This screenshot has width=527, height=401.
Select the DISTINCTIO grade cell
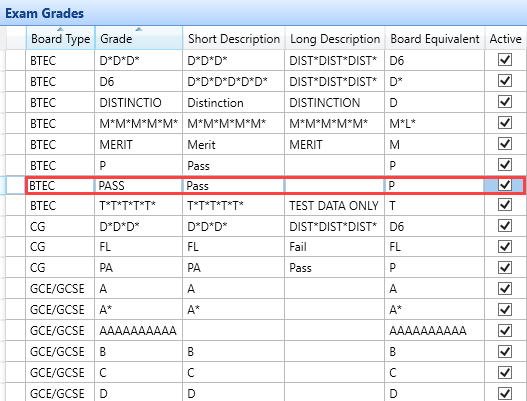pyautogui.click(x=138, y=103)
